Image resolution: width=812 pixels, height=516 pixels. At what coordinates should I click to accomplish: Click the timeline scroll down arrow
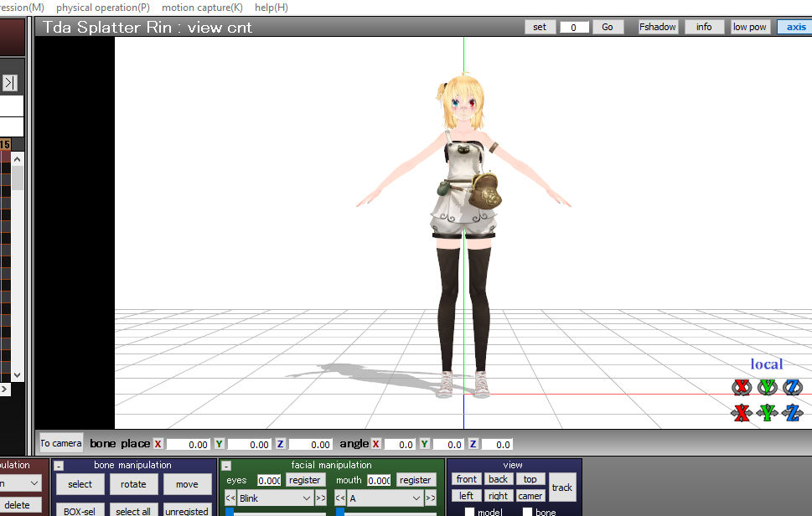pyautogui.click(x=17, y=375)
